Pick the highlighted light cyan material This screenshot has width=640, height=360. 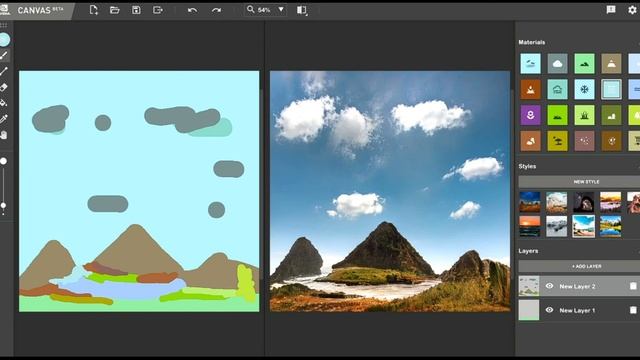tap(611, 89)
